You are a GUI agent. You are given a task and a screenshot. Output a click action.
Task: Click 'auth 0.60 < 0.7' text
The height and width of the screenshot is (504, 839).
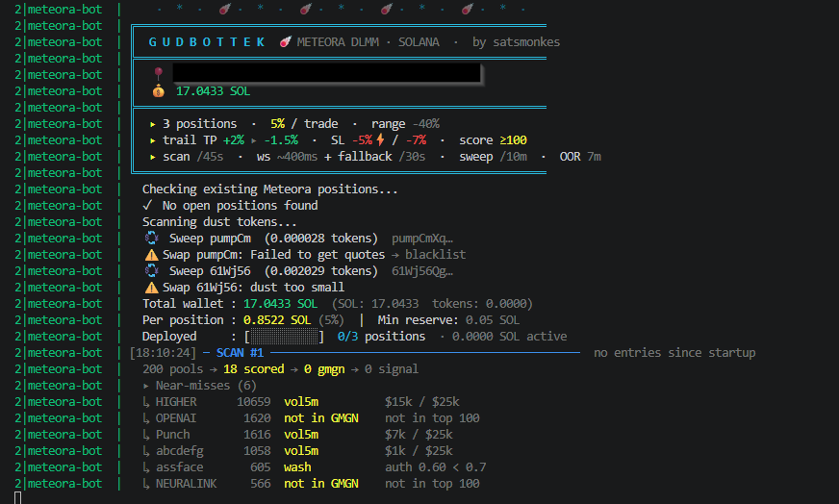point(436,467)
